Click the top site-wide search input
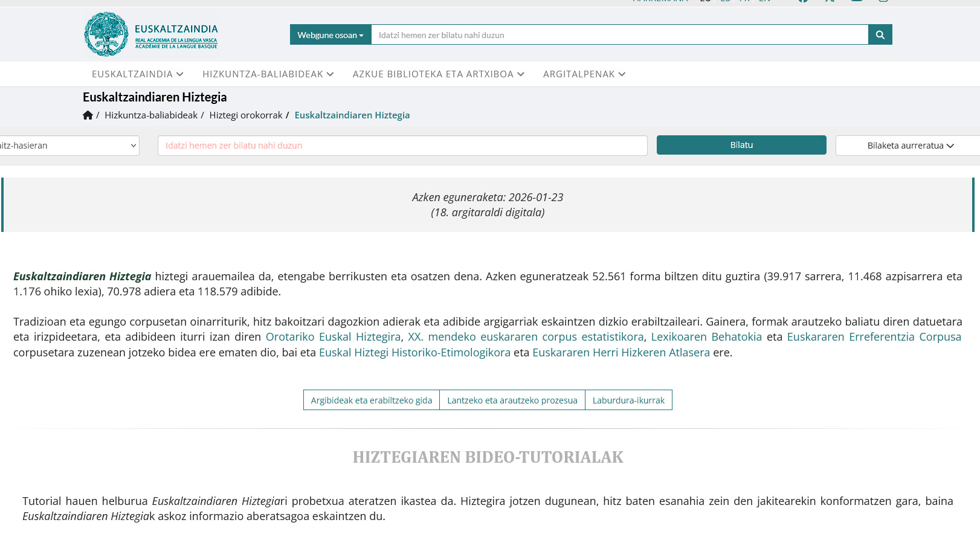Viewport: 980px width, 540px height. [x=619, y=35]
